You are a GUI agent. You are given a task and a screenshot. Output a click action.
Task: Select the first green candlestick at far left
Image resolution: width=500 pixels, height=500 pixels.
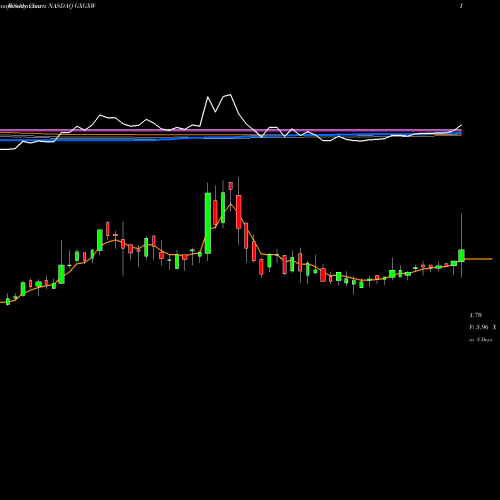tap(8, 301)
